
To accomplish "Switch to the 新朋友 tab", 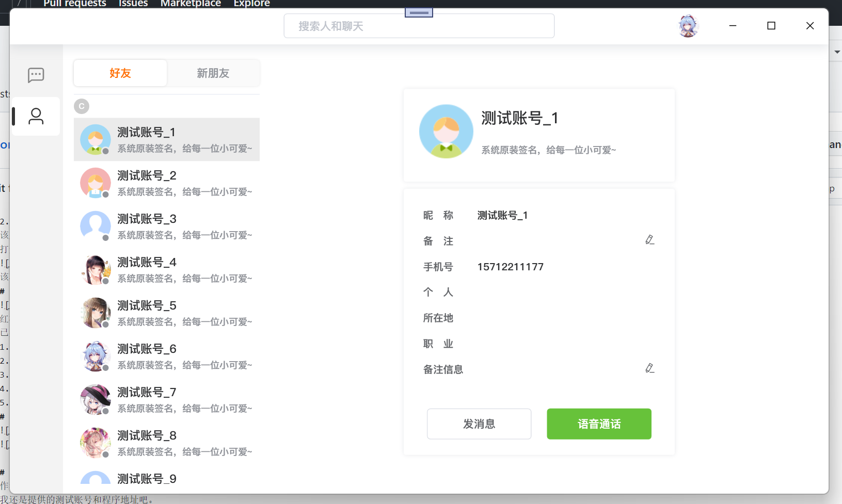I will click(x=213, y=73).
